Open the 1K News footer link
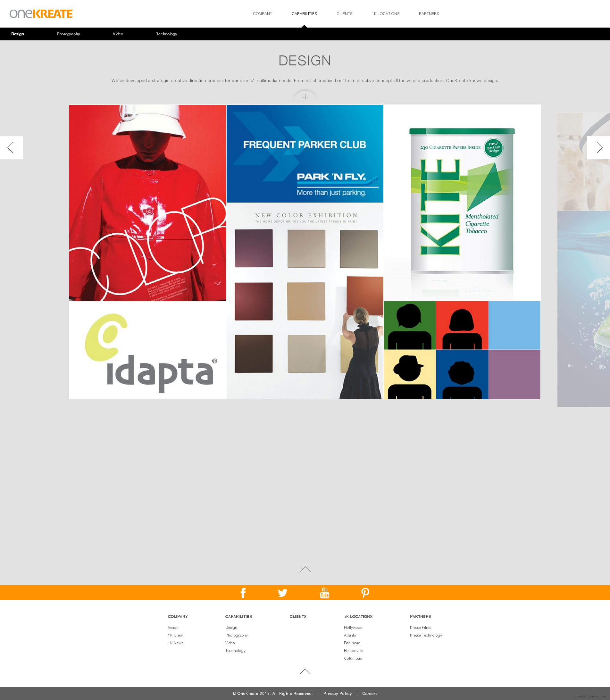Image resolution: width=610 pixels, height=700 pixels. coord(176,643)
